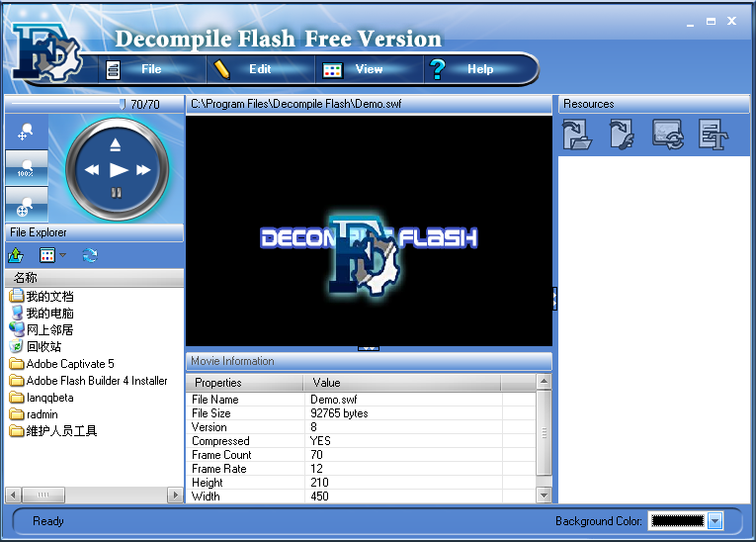Screen dimensions: 756x542
Task: Select the lanqqbeta folder
Action: coord(42,398)
